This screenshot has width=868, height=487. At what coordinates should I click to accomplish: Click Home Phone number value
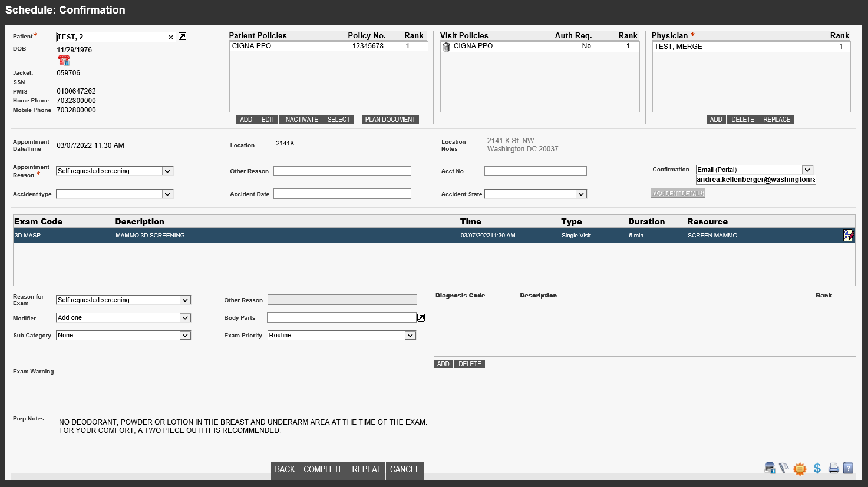(x=76, y=101)
